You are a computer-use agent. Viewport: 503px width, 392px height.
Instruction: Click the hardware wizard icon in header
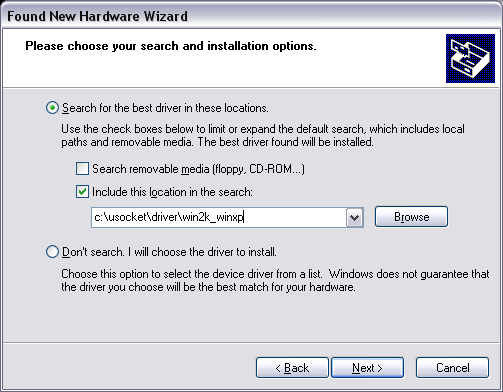coord(470,58)
